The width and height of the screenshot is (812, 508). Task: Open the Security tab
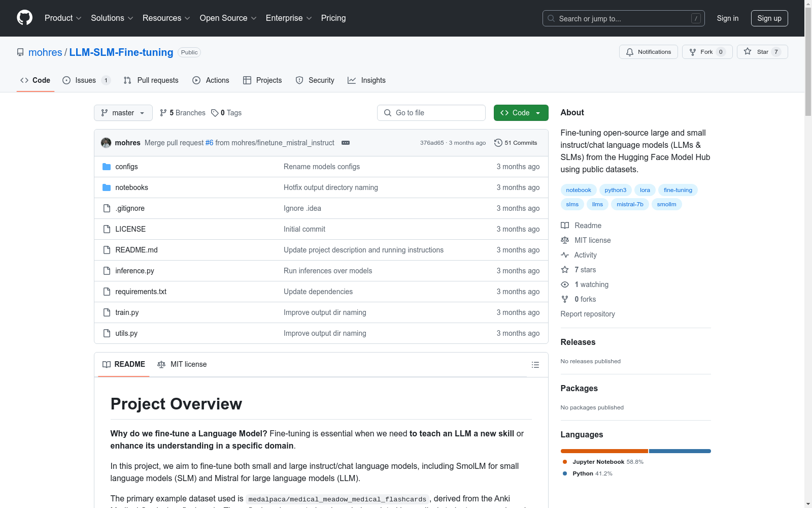click(315, 80)
